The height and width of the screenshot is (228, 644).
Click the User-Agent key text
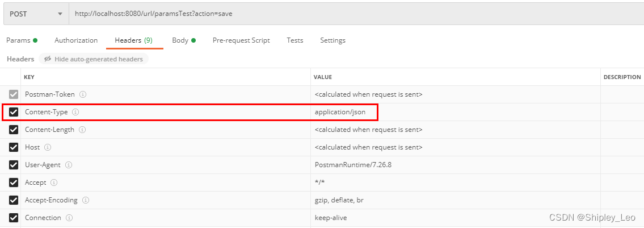(43, 165)
